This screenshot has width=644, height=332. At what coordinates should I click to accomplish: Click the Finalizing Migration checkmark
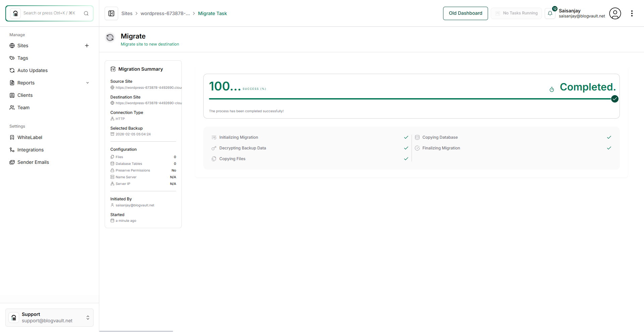(x=609, y=148)
